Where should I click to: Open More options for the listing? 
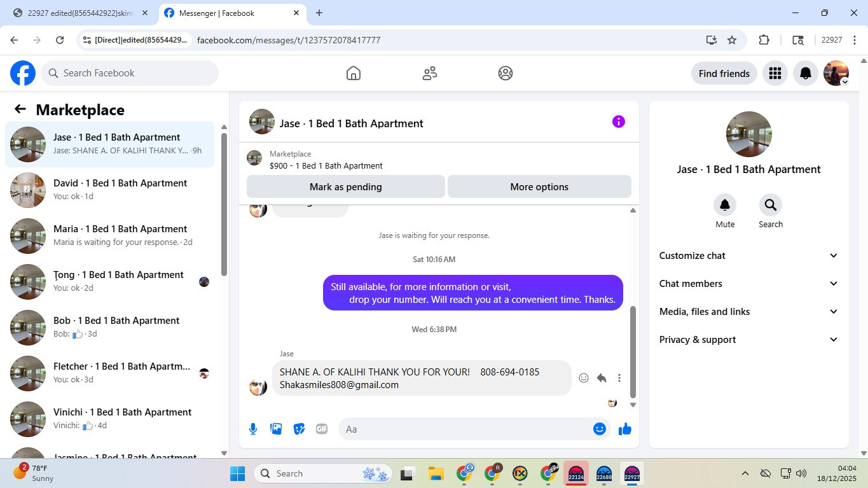(539, 187)
